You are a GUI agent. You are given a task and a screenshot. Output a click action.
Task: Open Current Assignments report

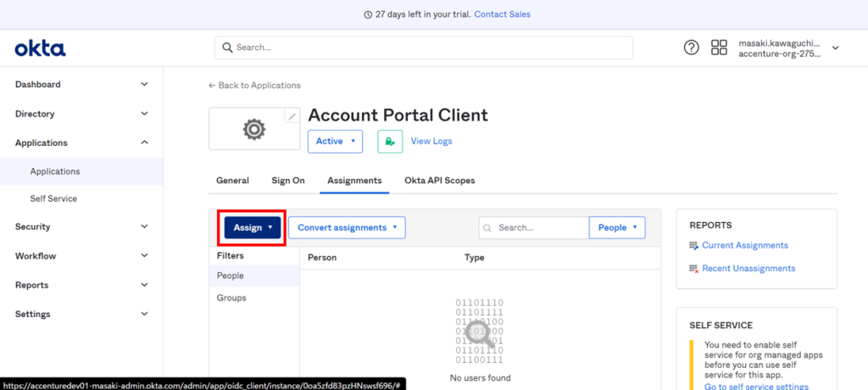(744, 245)
